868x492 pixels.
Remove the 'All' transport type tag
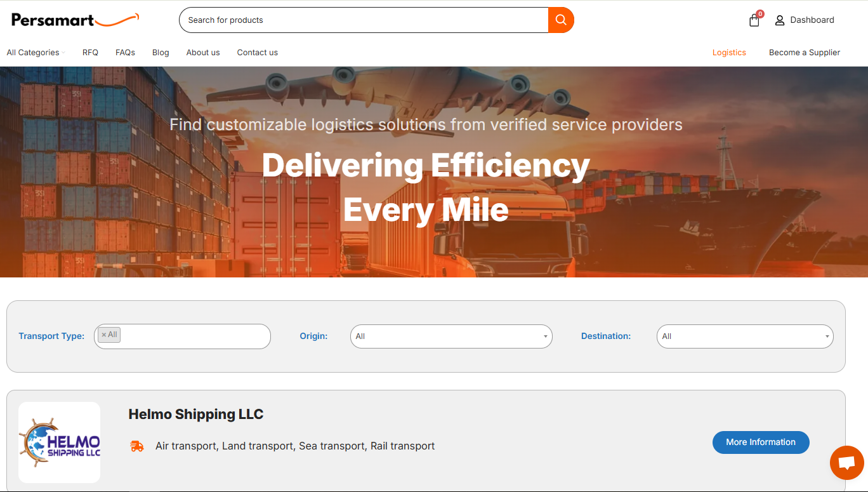[x=104, y=335]
